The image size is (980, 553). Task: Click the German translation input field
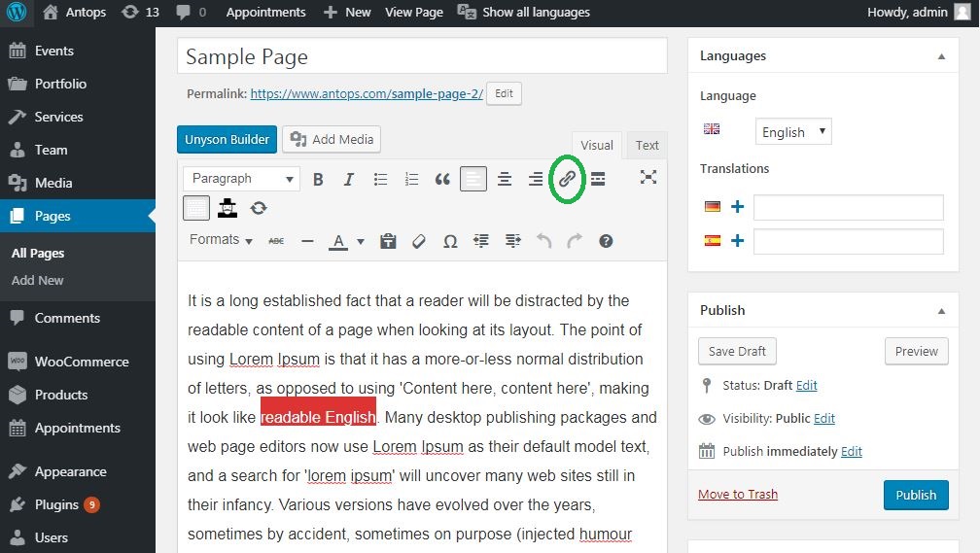pos(848,207)
